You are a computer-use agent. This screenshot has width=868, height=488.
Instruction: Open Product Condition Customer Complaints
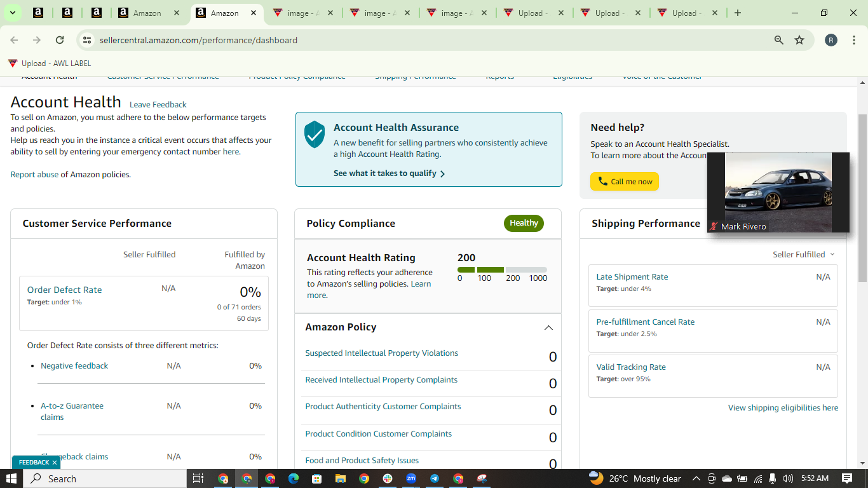click(379, 434)
